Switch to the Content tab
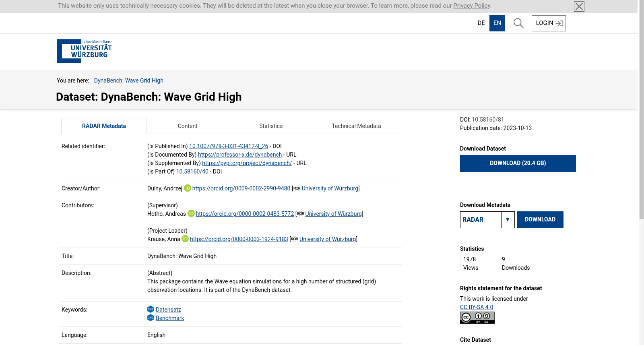Viewport: 644px width, 345px height. (x=188, y=126)
